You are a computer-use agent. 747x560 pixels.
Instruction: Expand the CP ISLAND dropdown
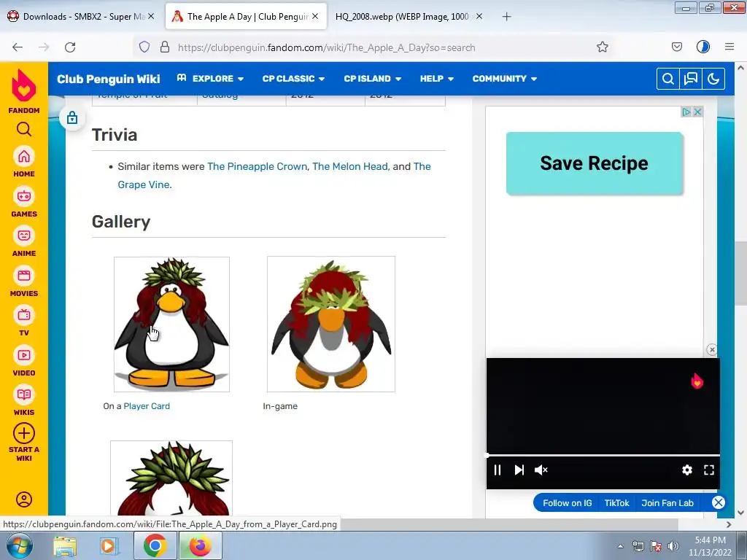click(x=373, y=79)
